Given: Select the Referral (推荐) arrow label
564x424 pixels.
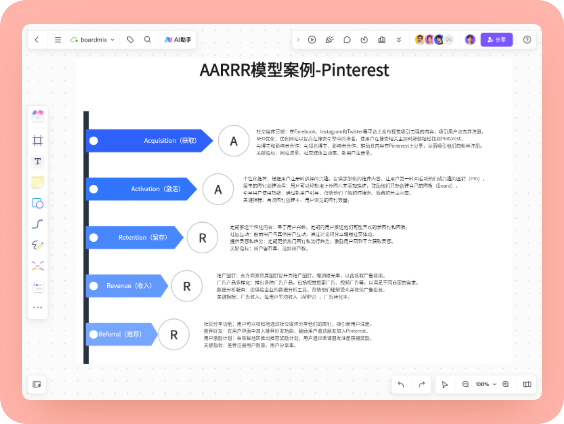Looking at the screenshot, I should 120,334.
